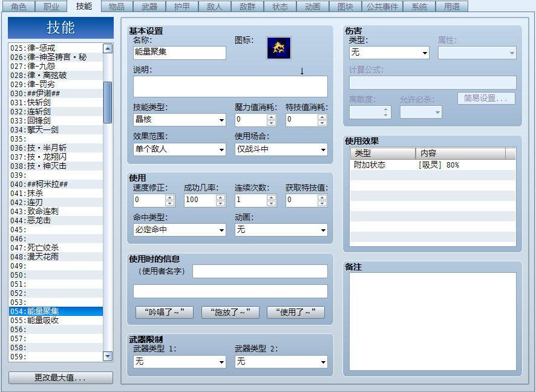
Task: Click the 更改最大值 button
Action: pyautogui.click(x=60, y=377)
